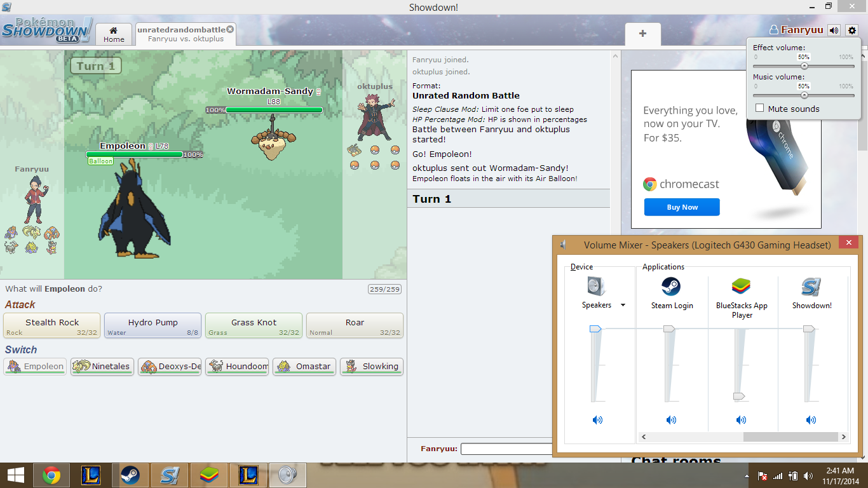Viewport: 868px width, 488px height.
Task: Open the chromecast logo link in ad
Action: tap(681, 184)
